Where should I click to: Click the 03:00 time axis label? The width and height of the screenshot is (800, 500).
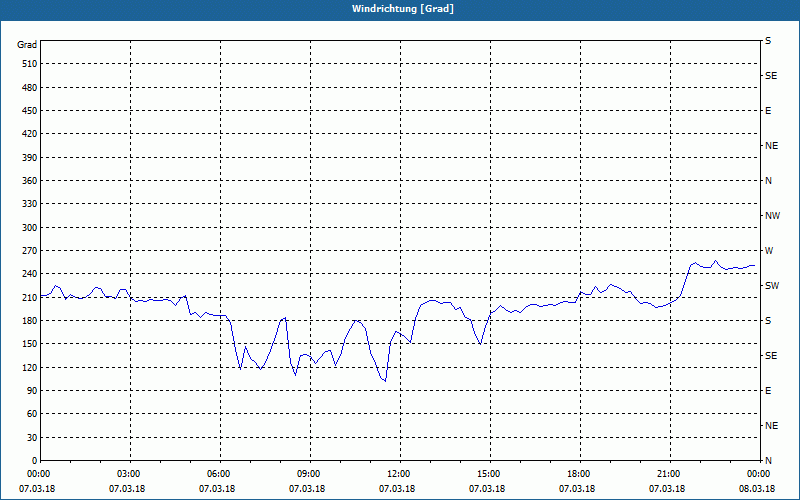point(128,474)
